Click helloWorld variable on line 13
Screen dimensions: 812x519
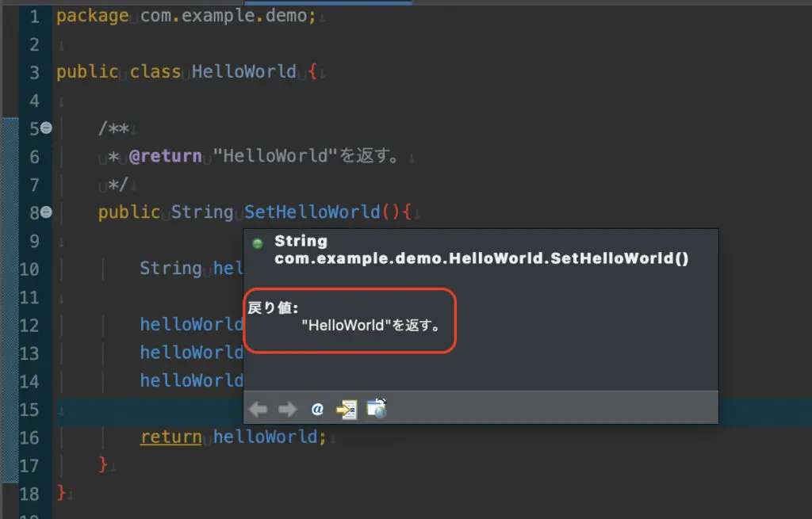pyautogui.click(x=192, y=353)
